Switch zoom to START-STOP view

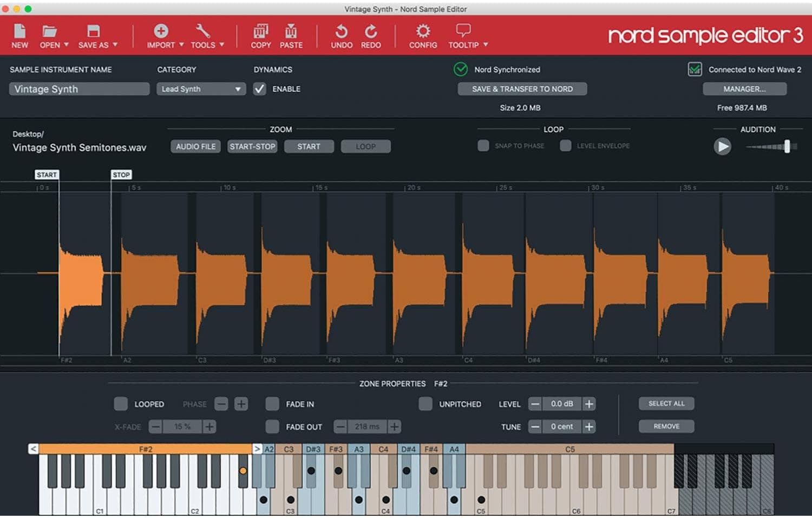click(x=252, y=146)
